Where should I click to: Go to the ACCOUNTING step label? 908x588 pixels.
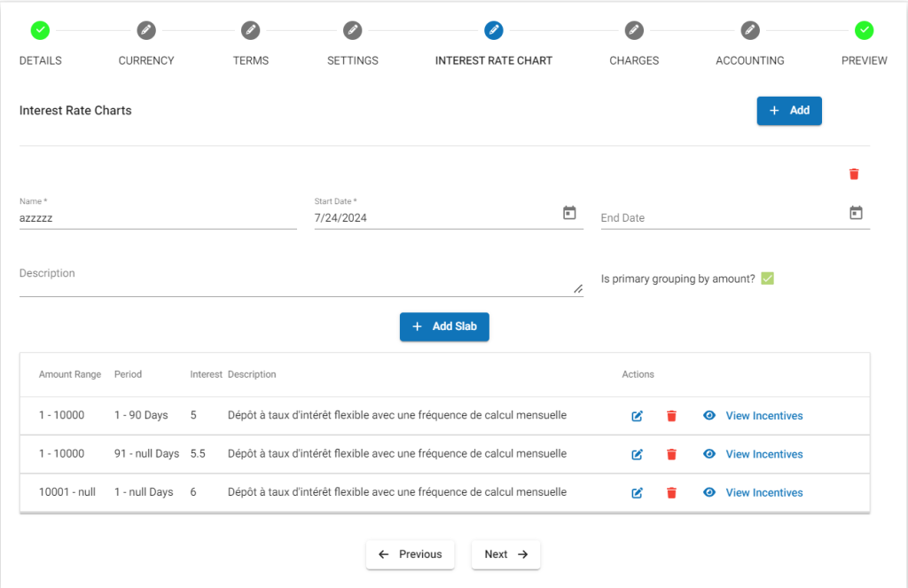click(750, 60)
